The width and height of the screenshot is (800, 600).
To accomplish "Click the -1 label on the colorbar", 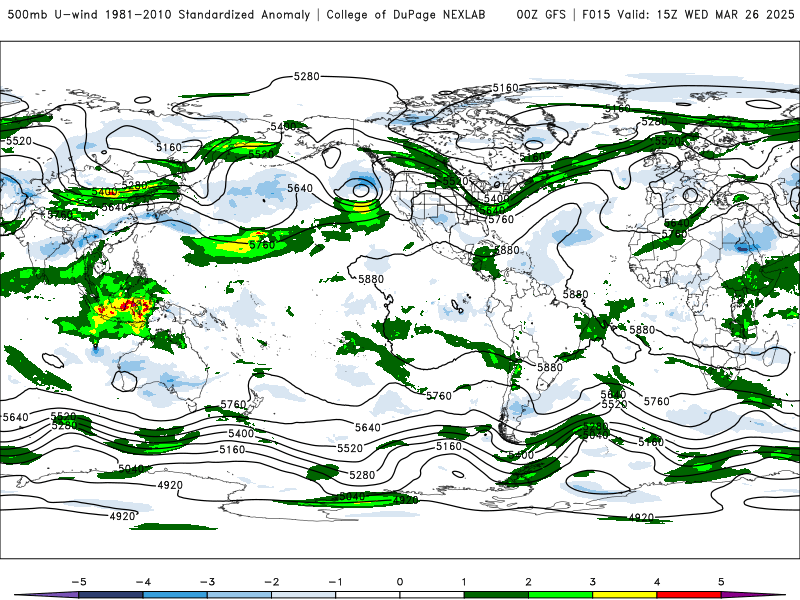I will point(335,582).
